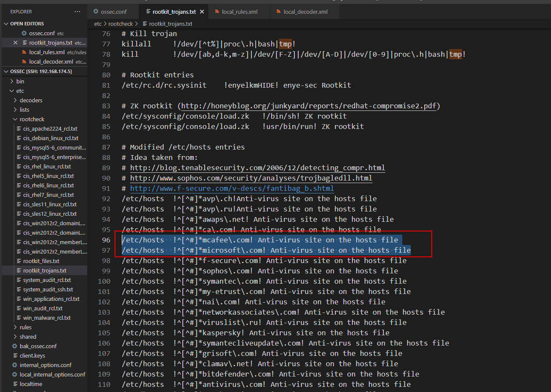
Task: Click line number 110 in gutter
Action: coord(104,384)
